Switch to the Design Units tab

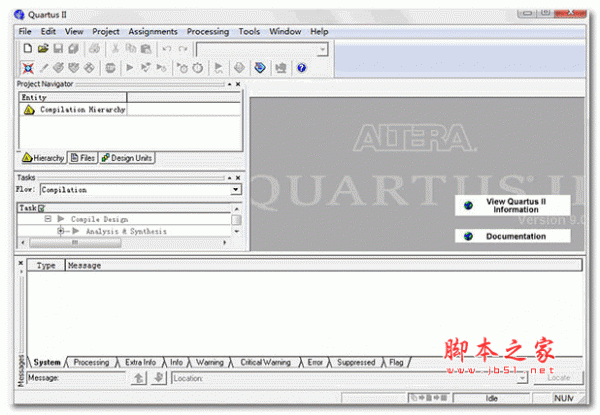(x=127, y=158)
